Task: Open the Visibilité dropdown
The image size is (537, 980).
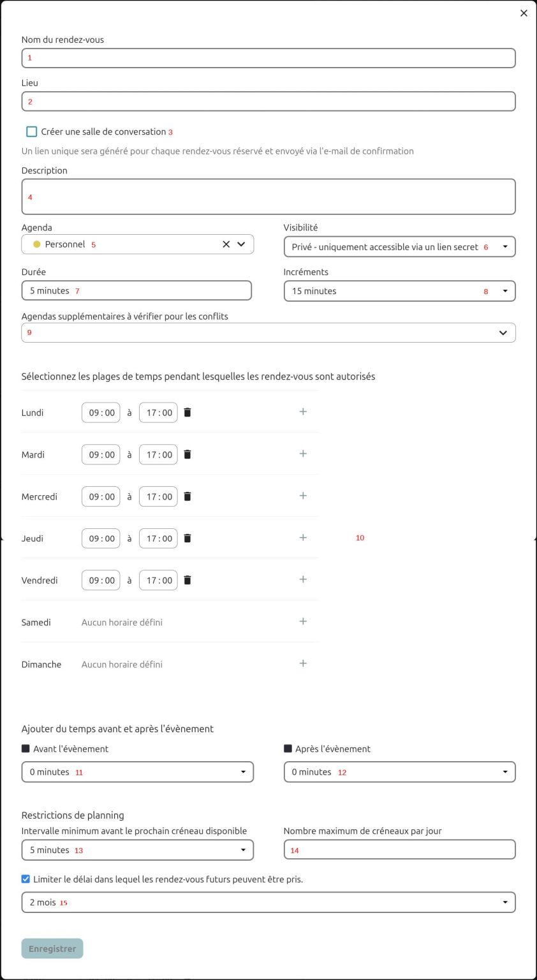Action: point(399,247)
